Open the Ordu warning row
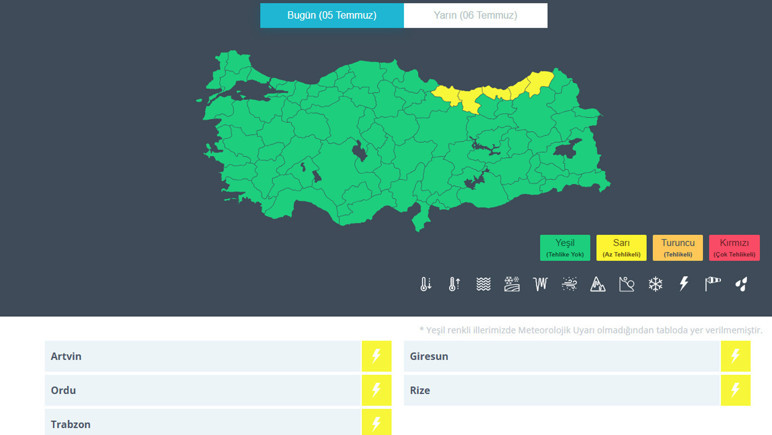 [x=218, y=390]
